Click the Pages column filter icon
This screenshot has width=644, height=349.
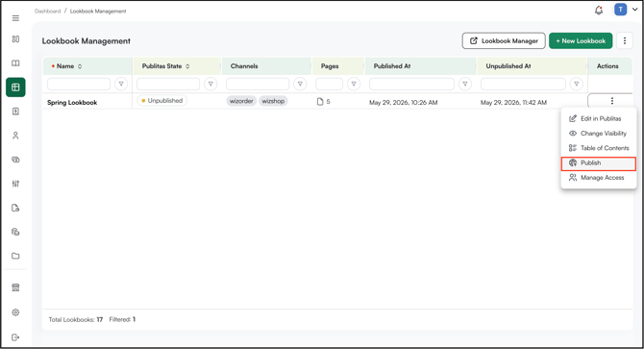[x=354, y=84]
